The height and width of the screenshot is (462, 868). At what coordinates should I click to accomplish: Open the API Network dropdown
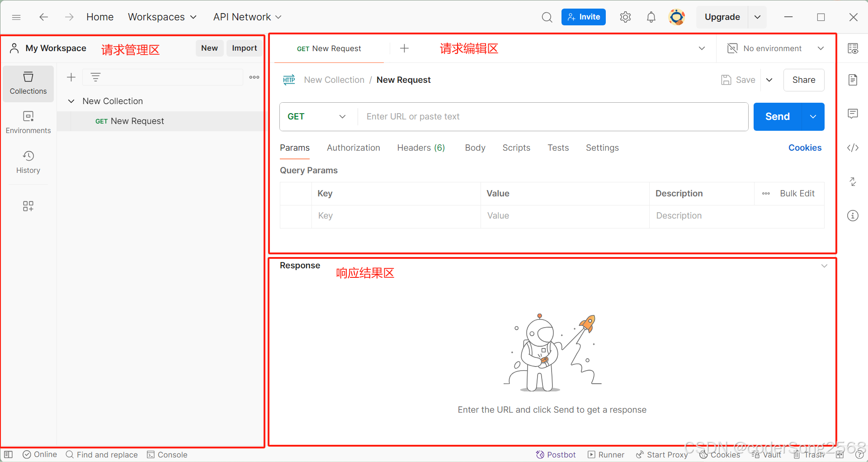pos(247,17)
